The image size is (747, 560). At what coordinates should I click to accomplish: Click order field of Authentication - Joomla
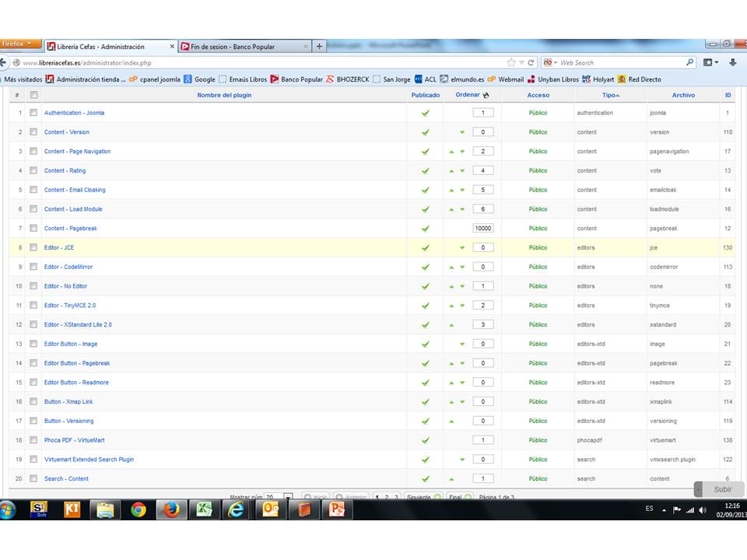click(x=482, y=113)
